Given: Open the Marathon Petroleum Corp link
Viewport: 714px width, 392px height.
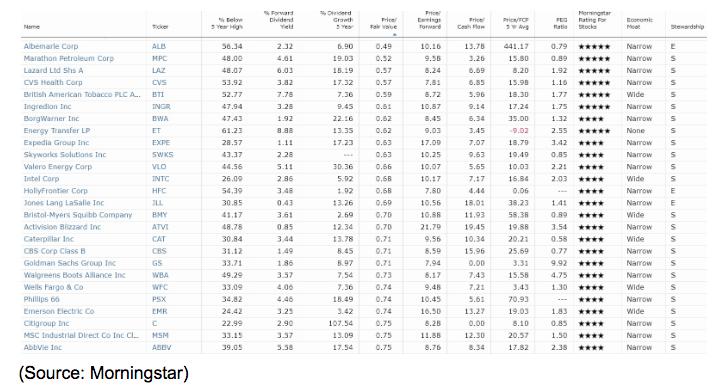Looking at the screenshot, I should click(x=69, y=59).
